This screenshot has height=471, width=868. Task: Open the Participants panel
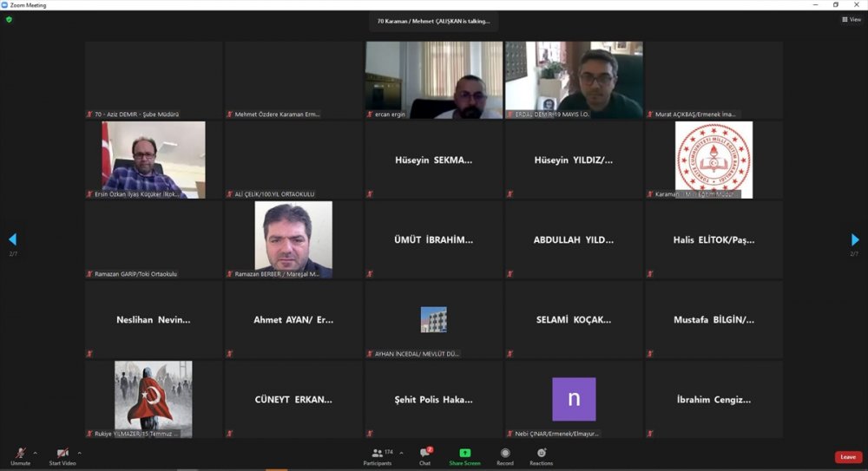pos(378,455)
